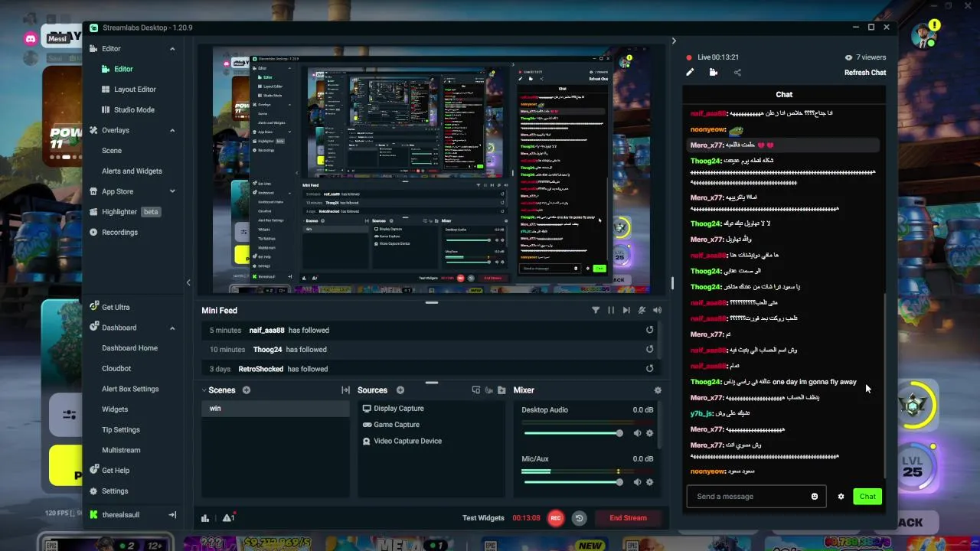
Task: Open the source widgets icon in Sources header
Action: pos(475,390)
